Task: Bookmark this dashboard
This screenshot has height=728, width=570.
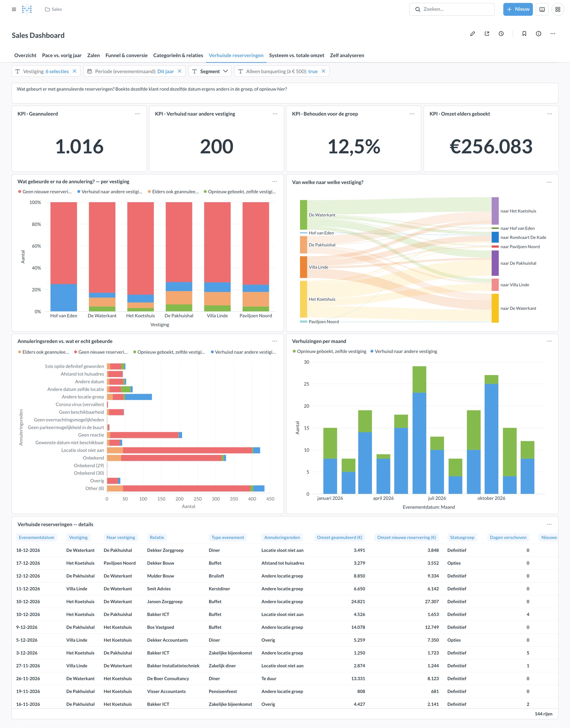Action: pyautogui.click(x=524, y=34)
